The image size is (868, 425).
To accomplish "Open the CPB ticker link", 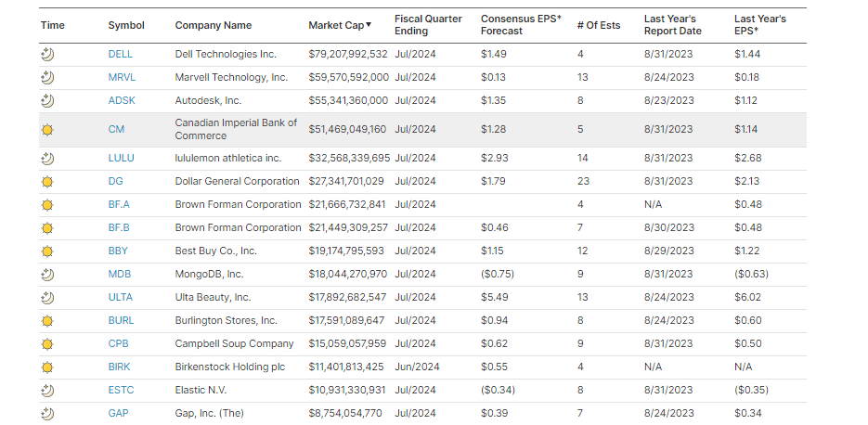I will 120,344.
